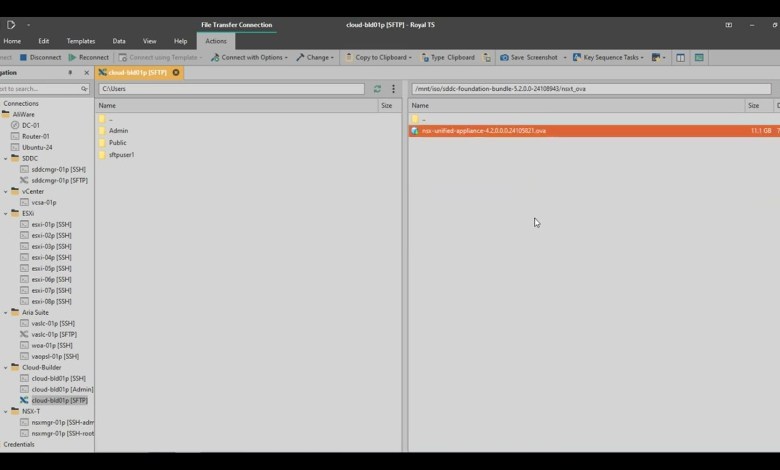Open the Change dropdown
This screenshot has width=780, height=470.
315,57
